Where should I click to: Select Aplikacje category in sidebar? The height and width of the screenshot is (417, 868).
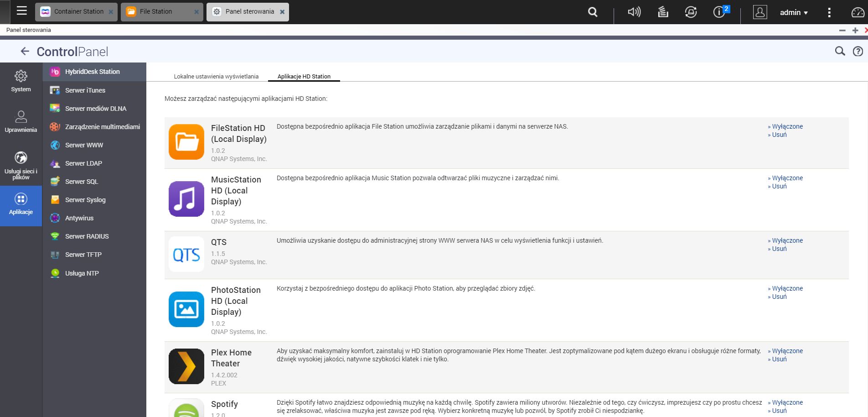coord(21,206)
